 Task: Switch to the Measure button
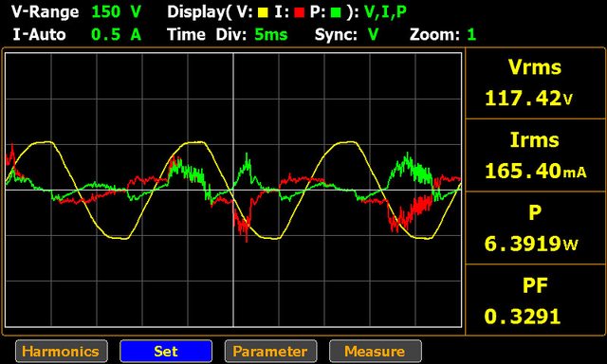[x=376, y=352]
